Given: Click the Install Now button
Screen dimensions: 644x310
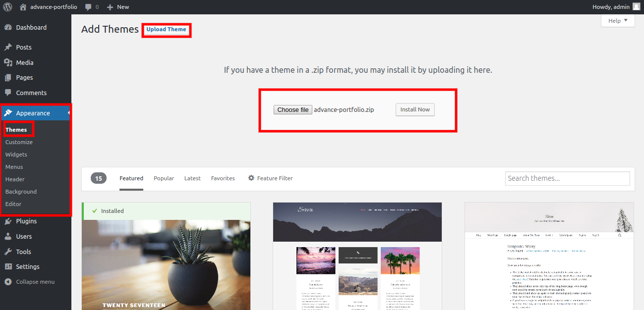Looking at the screenshot, I should click(415, 109).
